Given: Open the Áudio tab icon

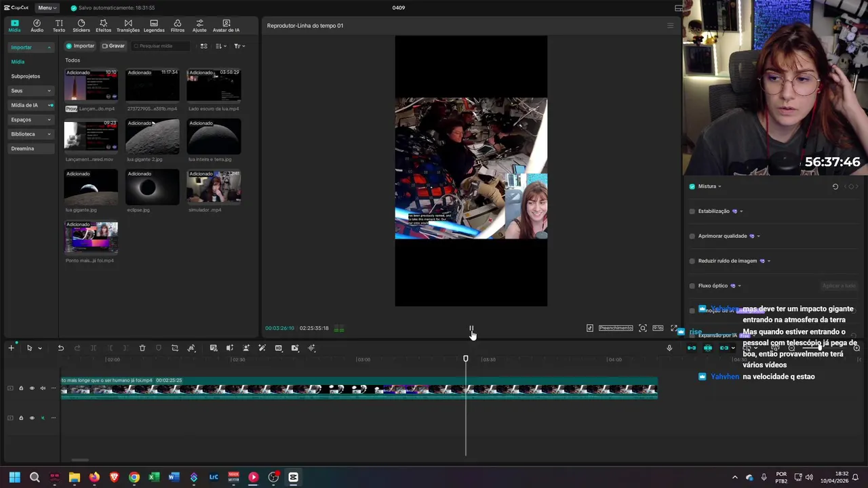Looking at the screenshot, I should click(x=37, y=26).
